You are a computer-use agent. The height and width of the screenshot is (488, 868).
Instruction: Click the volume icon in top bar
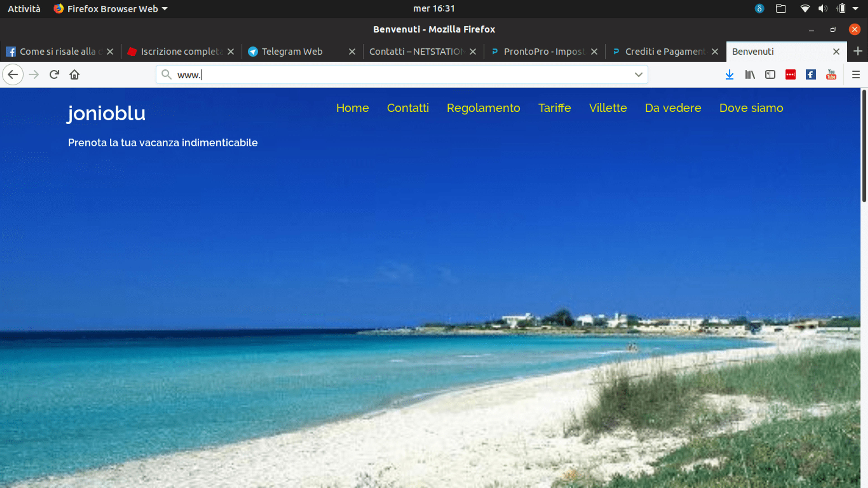click(x=823, y=9)
